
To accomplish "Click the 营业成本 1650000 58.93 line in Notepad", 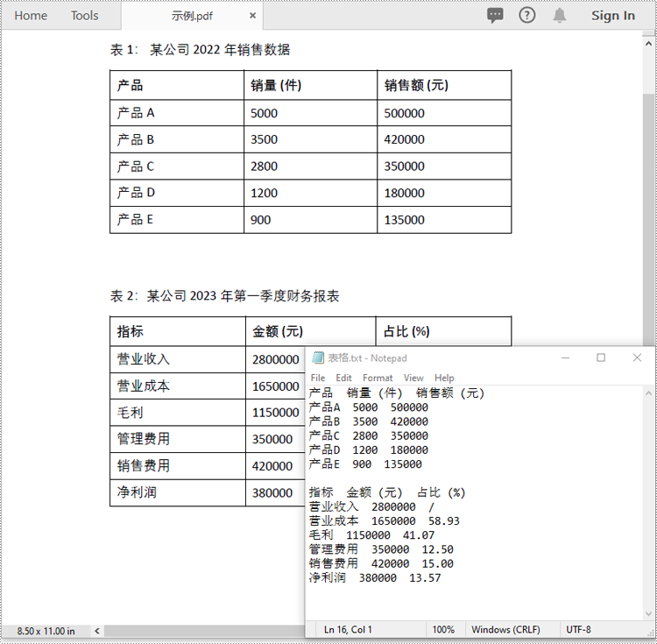I will click(x=385, y=521).
